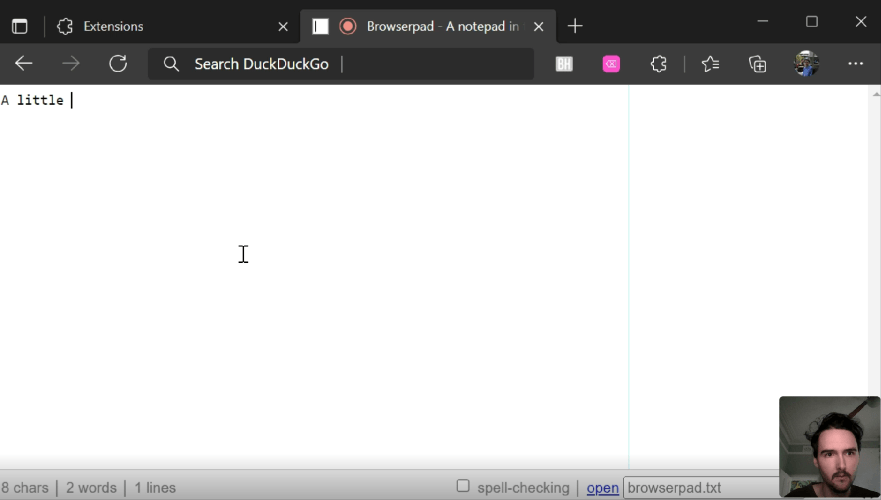Viewport: 881px width, 500px height.
Task: Click the browser back arrow
Action: pos(24,64)
